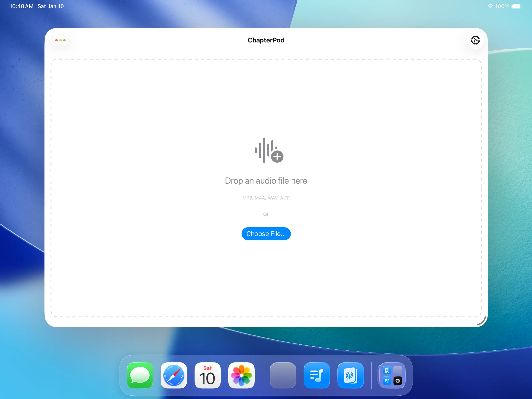Open Photos from the Dock
Screen dimensions: 532x399
[x=241, y=375]
